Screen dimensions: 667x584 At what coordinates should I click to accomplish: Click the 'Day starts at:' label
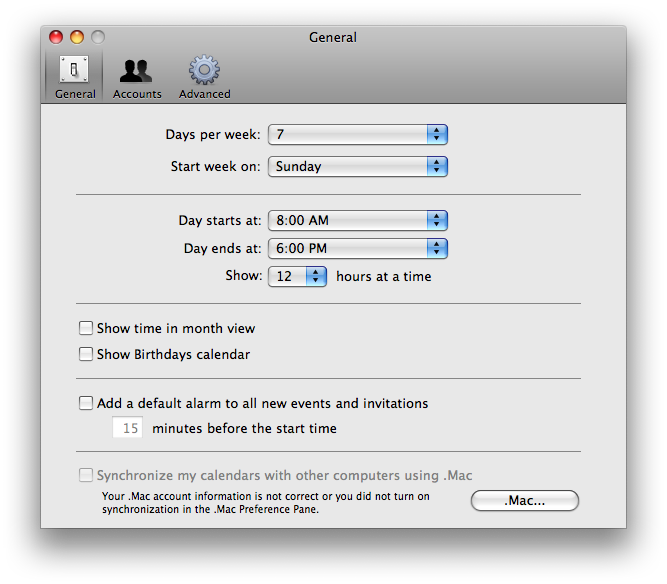220,220
